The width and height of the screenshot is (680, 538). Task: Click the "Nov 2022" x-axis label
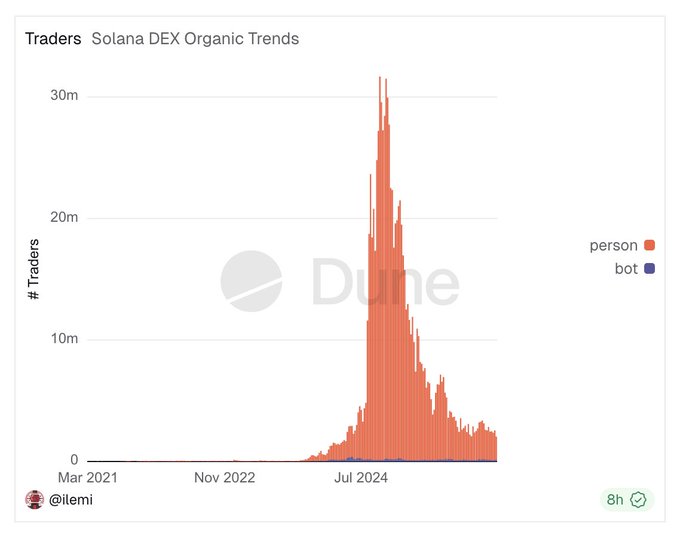coord(225,478)
